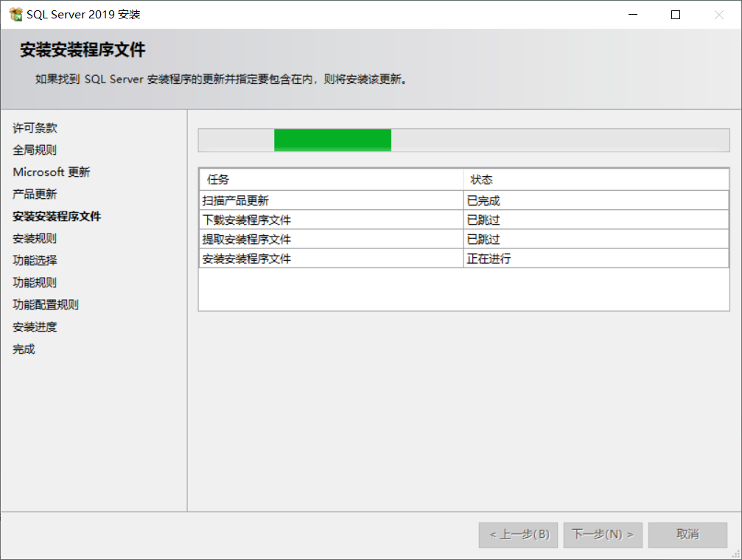Select the 扫描产品更新 task row
Viewport: 742px width, 560px height.
463,200
